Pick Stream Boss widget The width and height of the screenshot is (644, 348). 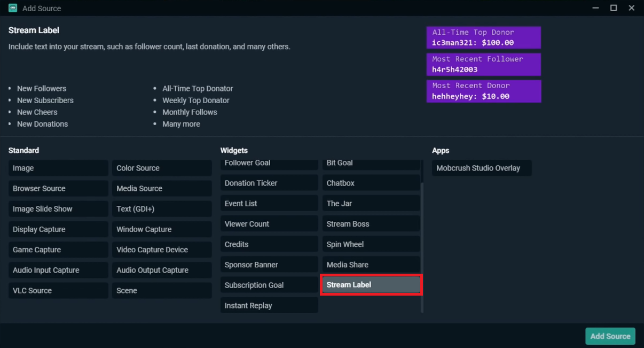(371, 223)
